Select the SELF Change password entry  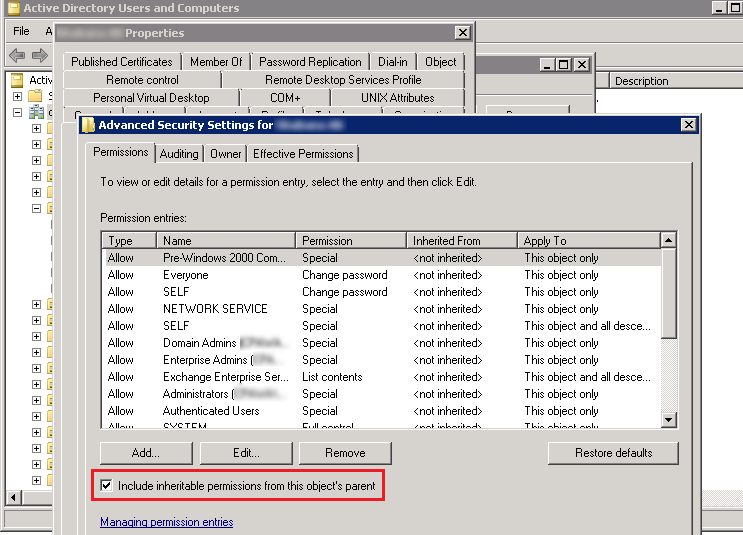(381, 292)
